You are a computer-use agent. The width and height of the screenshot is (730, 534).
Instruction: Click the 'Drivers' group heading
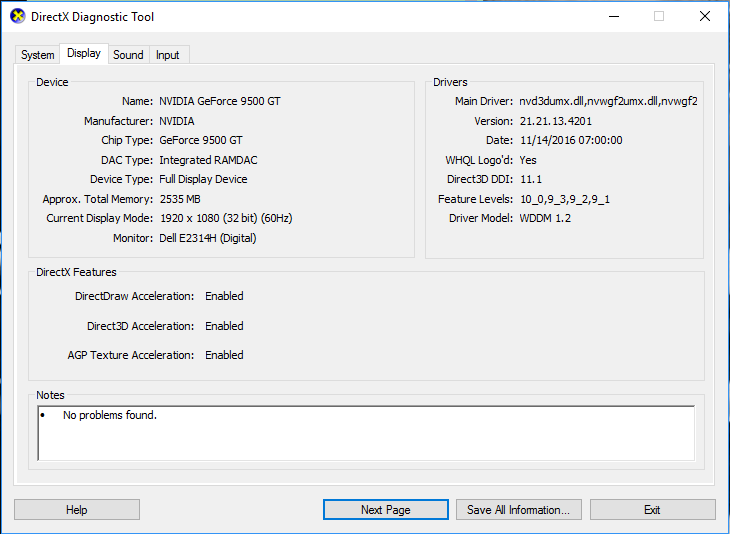click(450, 82)
